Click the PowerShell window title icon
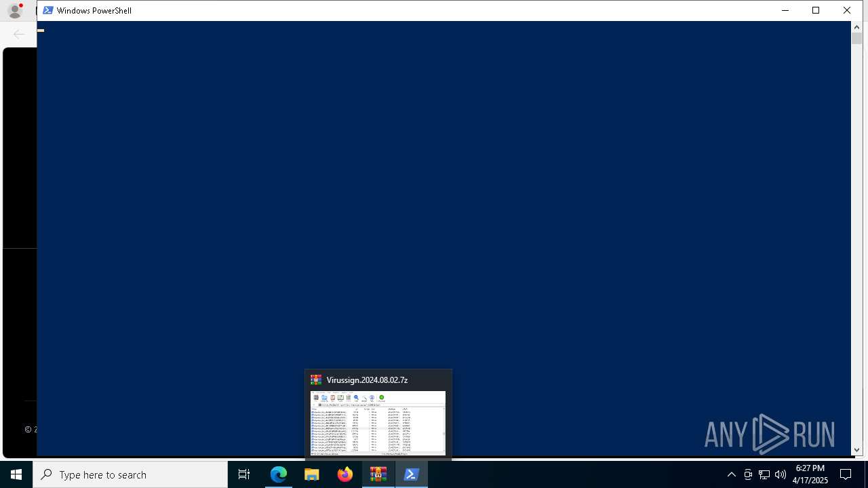 point(48,10)
